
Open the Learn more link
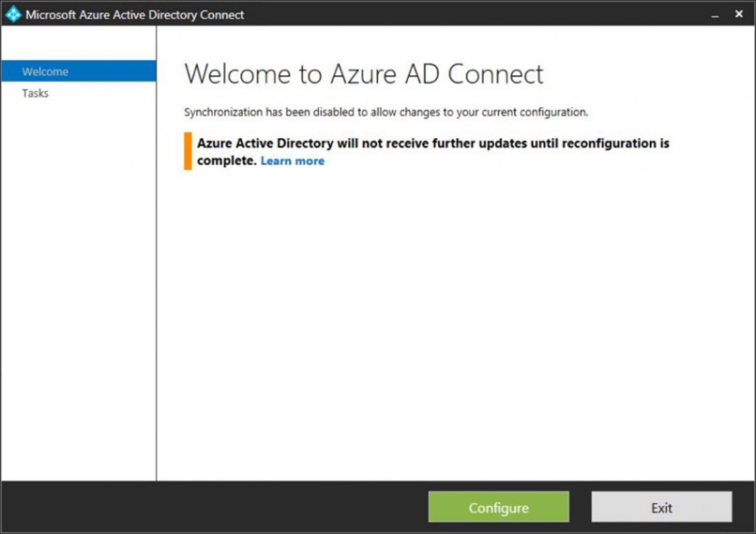[293, 160]
